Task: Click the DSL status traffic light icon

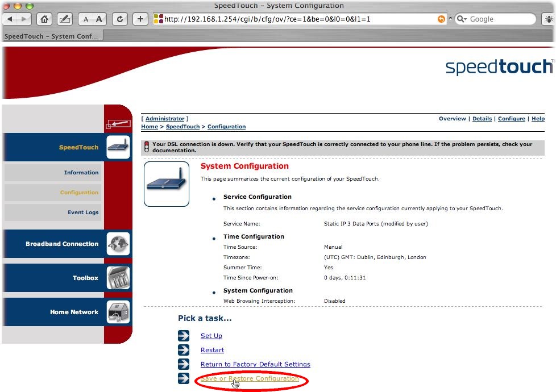Action: click(x=147, y=147)
